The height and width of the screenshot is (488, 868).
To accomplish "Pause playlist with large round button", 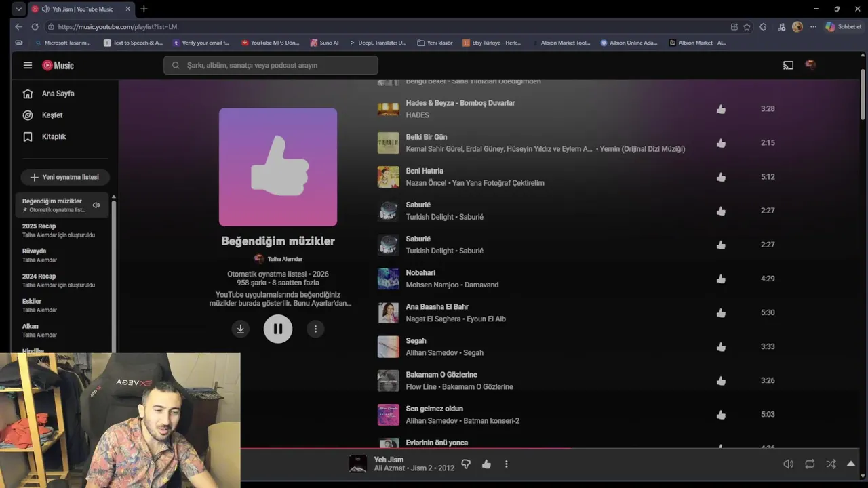I will pyautogui.click(x=278, y=329).
